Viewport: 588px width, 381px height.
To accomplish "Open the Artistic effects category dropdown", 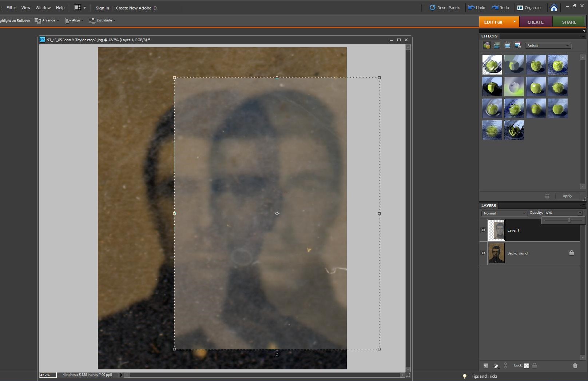I will (548, 46).
